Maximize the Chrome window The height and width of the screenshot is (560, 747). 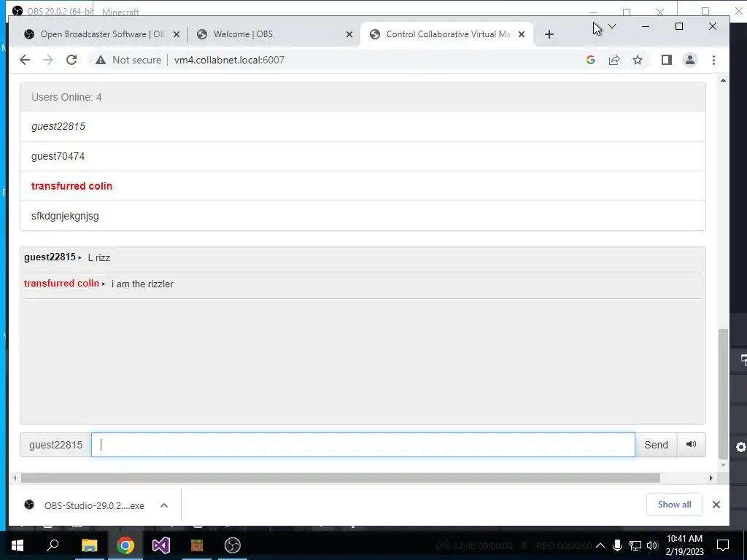click(679, 27)
